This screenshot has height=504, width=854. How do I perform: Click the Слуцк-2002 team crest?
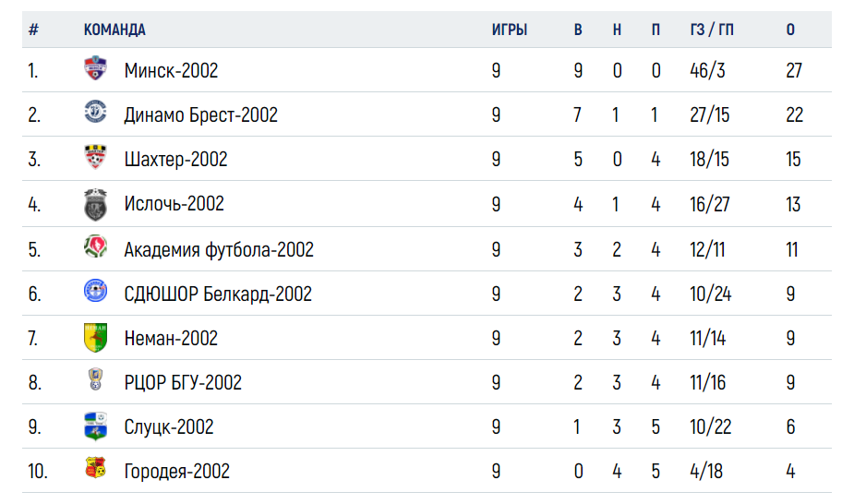point(95,426)
